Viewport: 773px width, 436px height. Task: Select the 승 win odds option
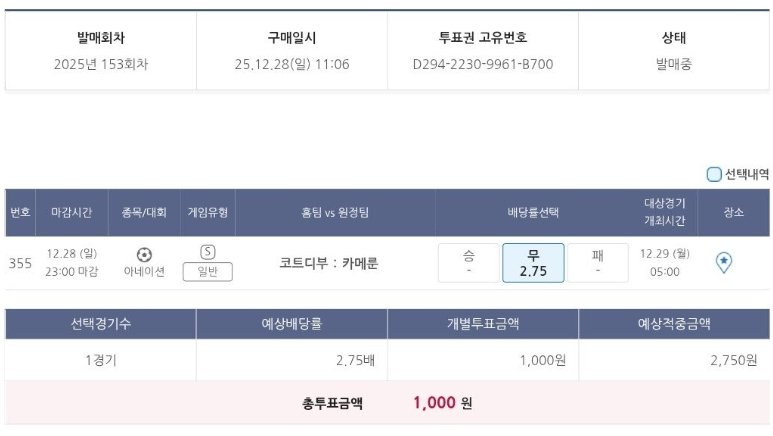pyautogui.click(x=468, y=263)
